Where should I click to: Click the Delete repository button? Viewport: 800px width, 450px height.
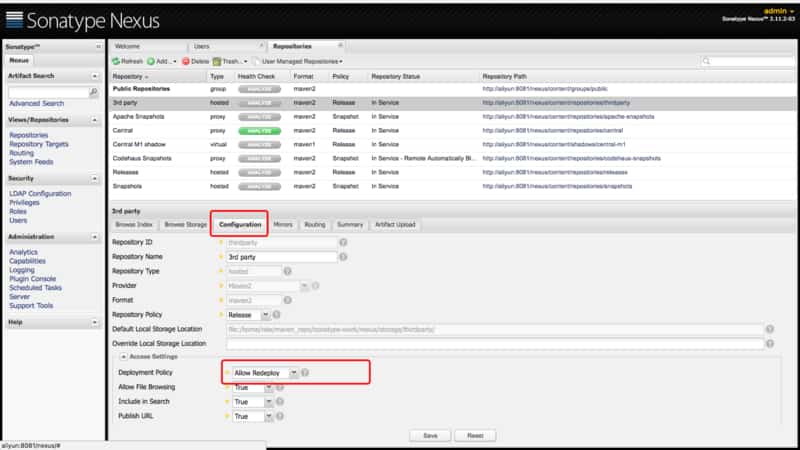point(196,61)
